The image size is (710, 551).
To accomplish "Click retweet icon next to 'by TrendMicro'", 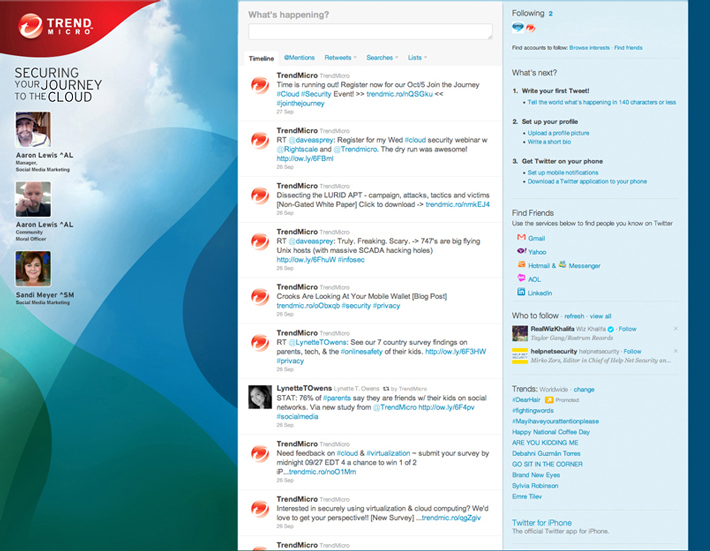I will 386,388.
